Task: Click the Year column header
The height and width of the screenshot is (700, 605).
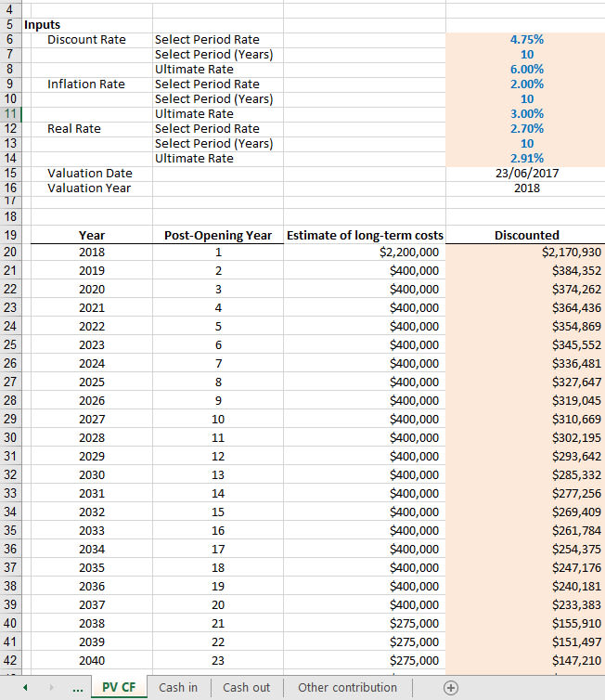Action: (92, 235)
